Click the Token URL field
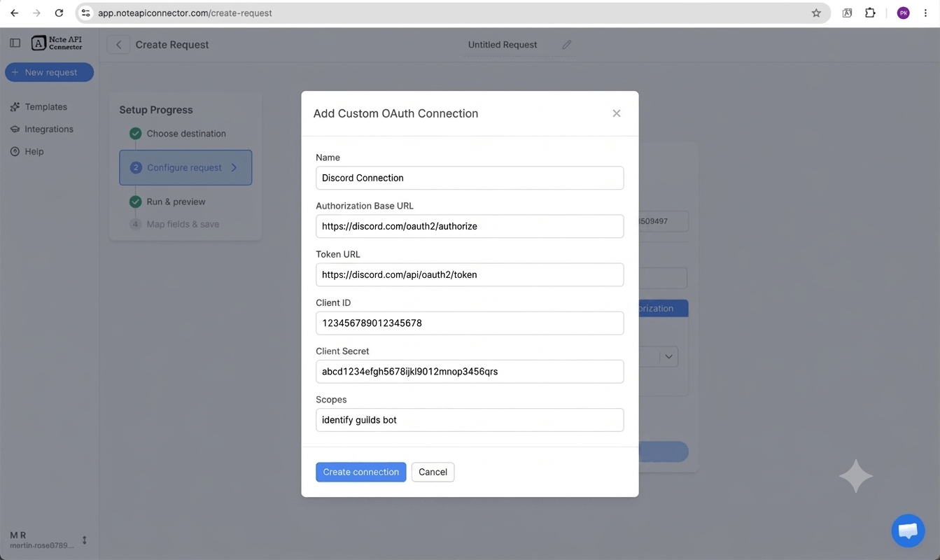The image size is (940, 560). tap(470, 274)
